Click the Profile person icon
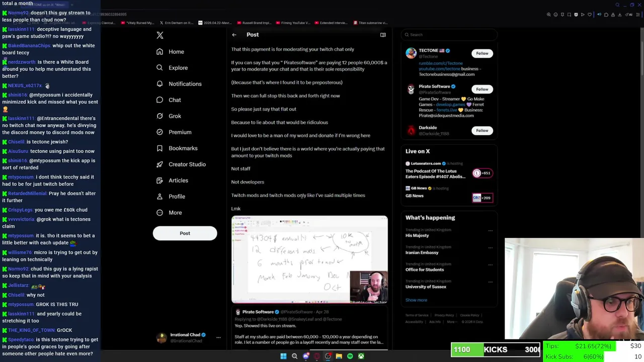Screen dimensions: 644x362 [159, 196]
